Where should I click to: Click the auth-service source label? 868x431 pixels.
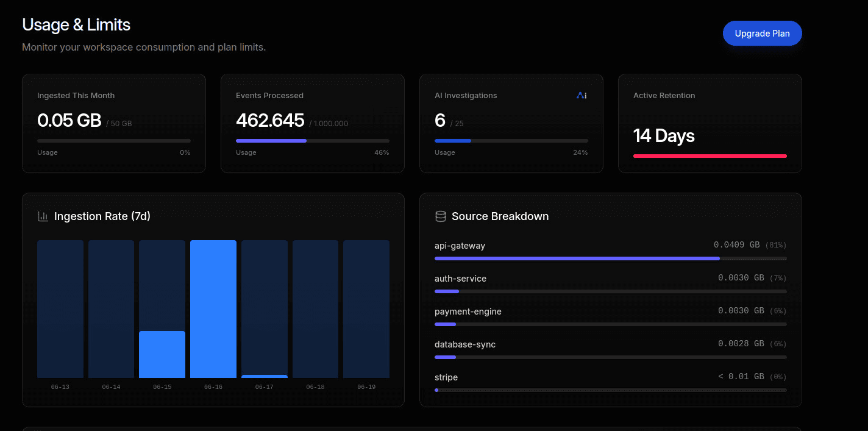(460, 279)
